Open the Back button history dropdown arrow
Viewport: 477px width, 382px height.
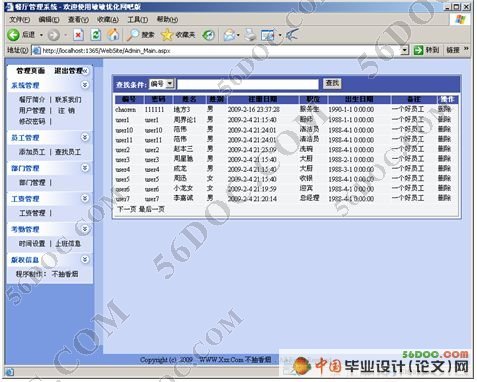click(41, 35)
